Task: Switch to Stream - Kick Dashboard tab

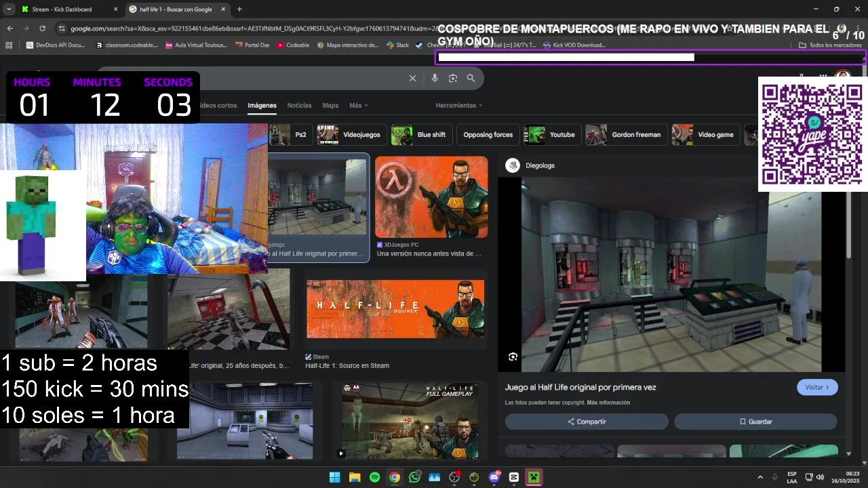Action: (x=68, y=9)
